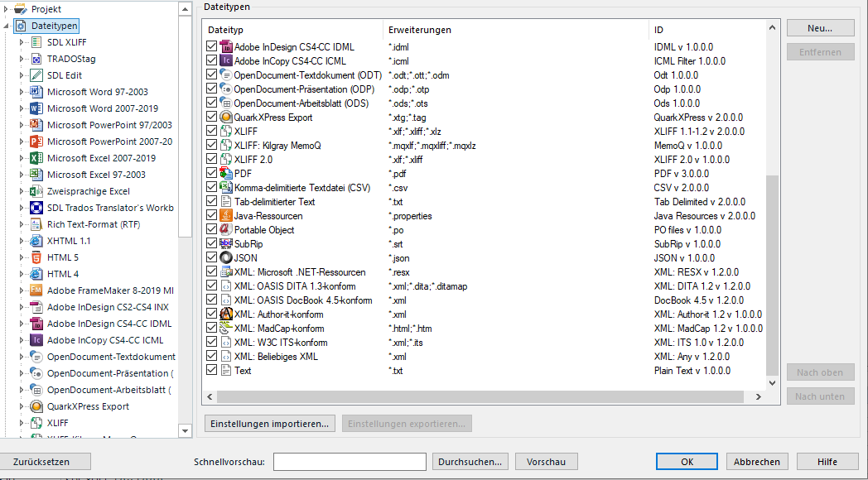Click the Microsoft PowerPoint 97/2003 icon
Viewport: 868px width, 480px height.
point(36,125)
